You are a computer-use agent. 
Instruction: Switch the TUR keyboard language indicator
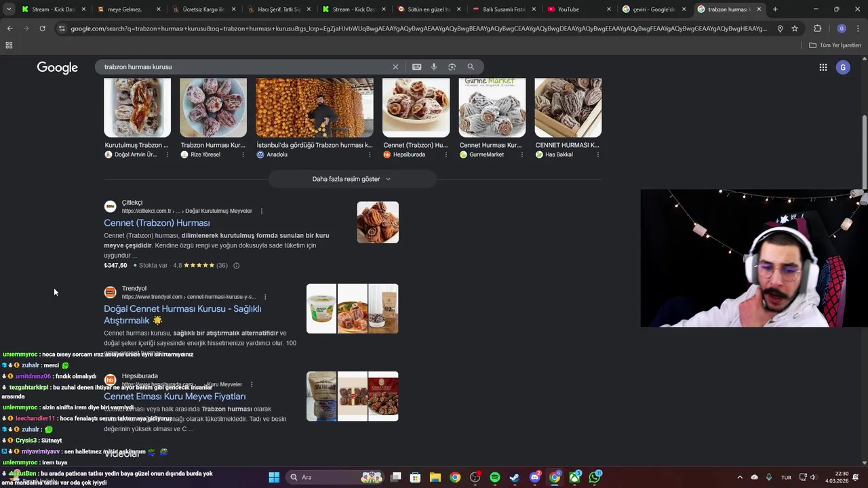point(786,477)
